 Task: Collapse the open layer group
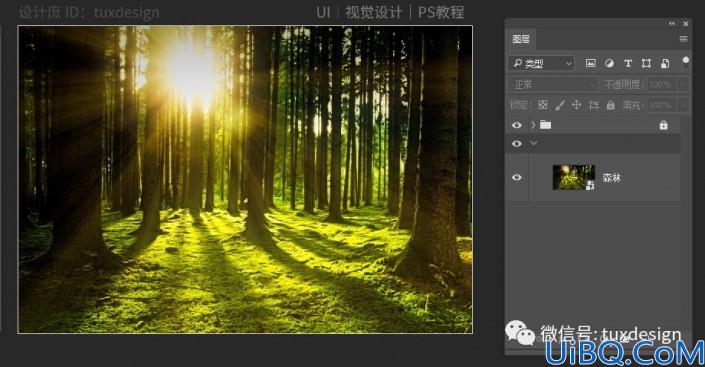click(534, 143)
